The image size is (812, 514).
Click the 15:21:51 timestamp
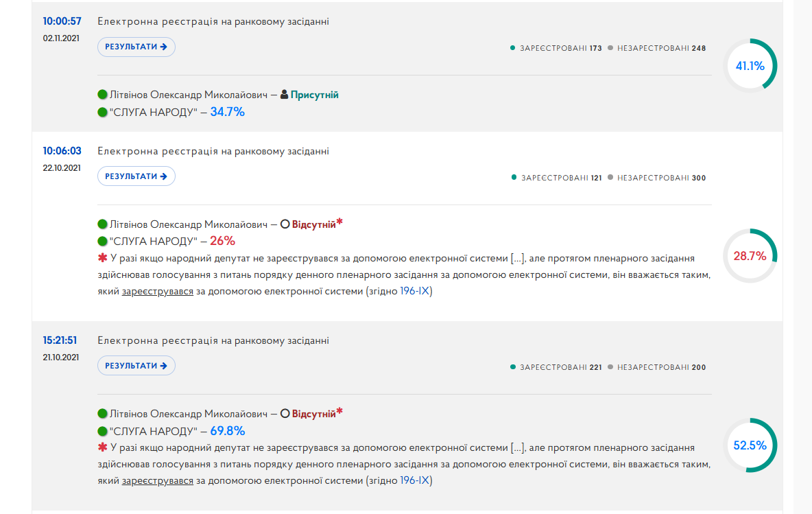click(60, 340)
